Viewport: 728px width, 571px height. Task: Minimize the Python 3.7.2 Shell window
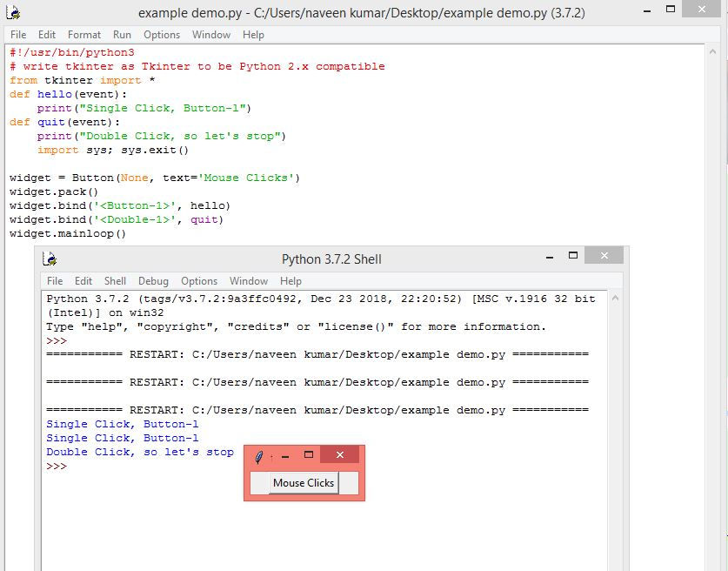pyautogui.click(x=550, y=257)
